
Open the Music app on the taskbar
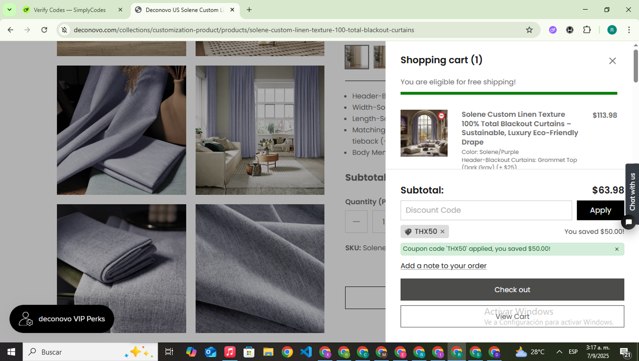229,352
